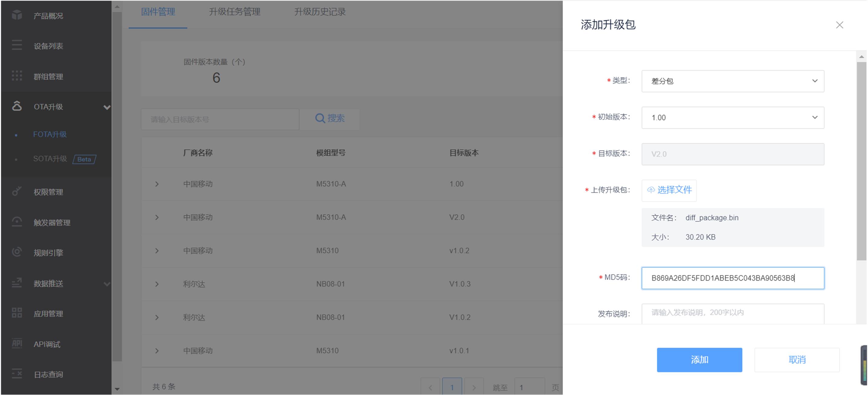Switch to the 固件管理 tab

(158, 12)
